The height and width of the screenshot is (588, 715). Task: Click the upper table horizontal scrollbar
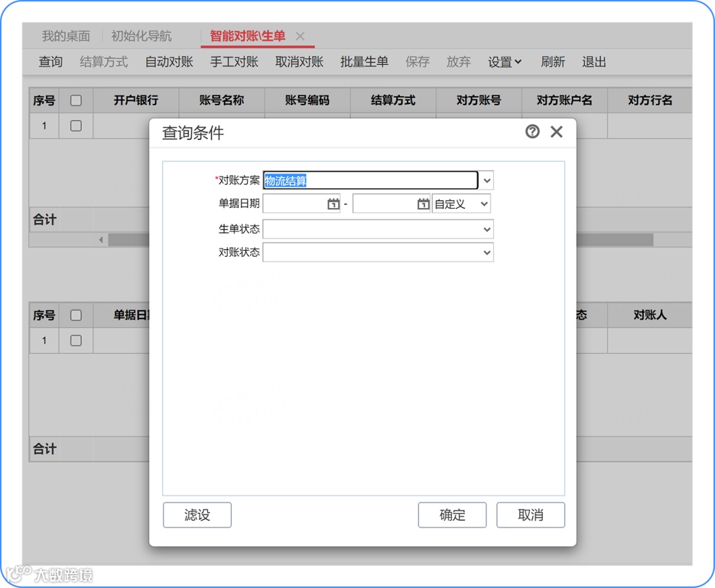tap(381, 240)
